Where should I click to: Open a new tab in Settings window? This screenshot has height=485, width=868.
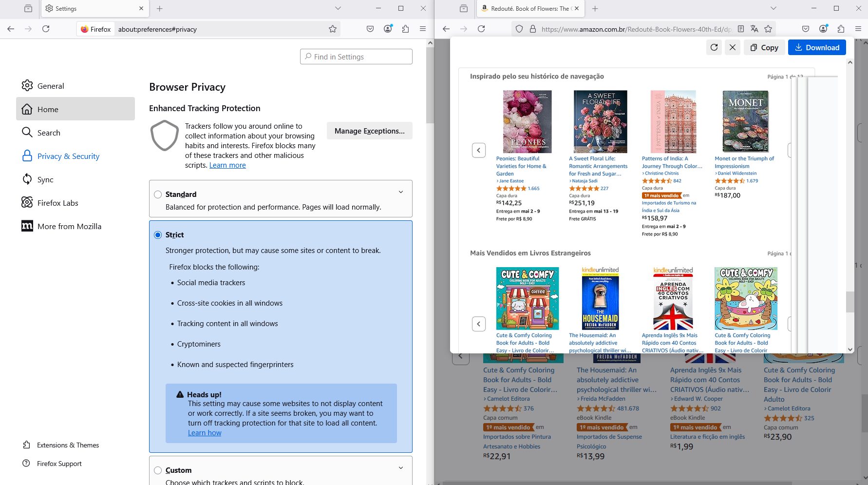159,8
